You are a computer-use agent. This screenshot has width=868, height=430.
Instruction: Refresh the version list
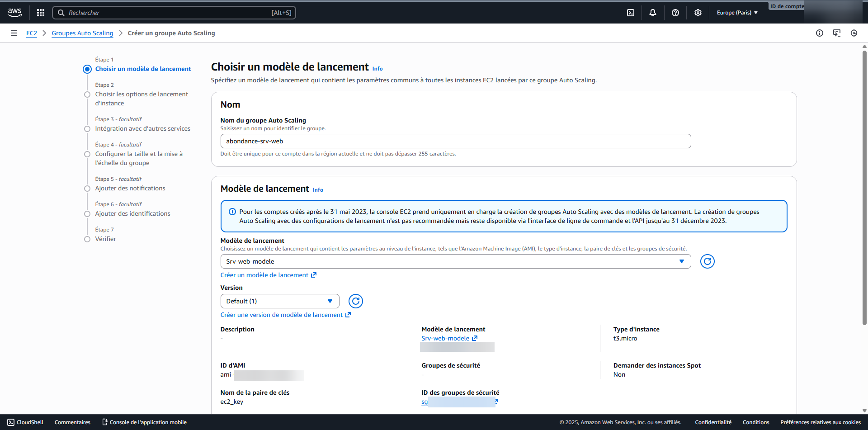pos(356,301)
